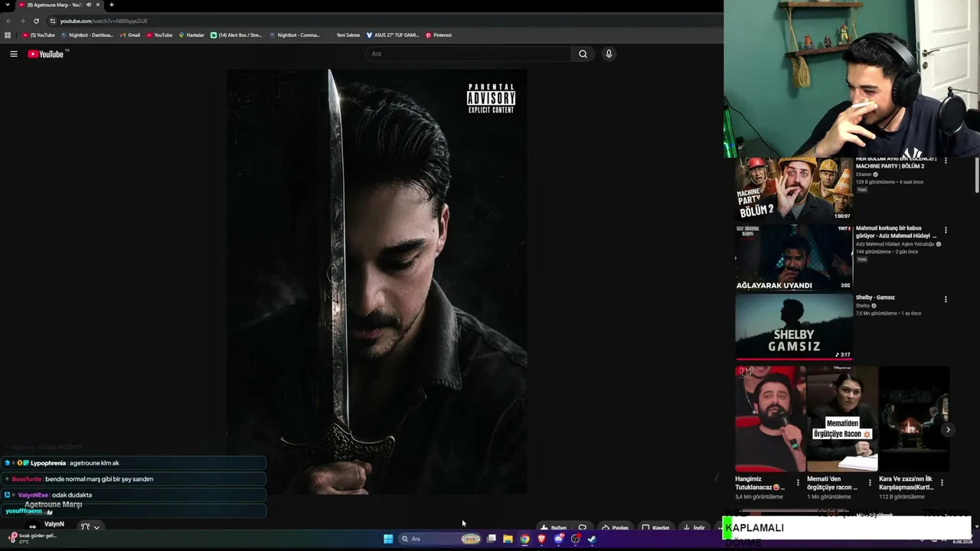Open File Explorer from the taskbar
This screenshot has width=980, height=551.
coord(508,539)
